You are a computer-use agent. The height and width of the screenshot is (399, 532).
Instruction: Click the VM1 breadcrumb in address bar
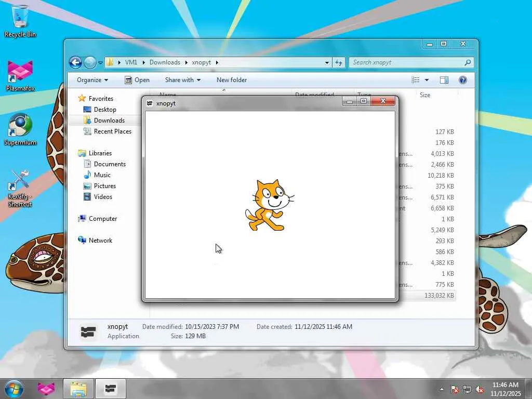131,62
